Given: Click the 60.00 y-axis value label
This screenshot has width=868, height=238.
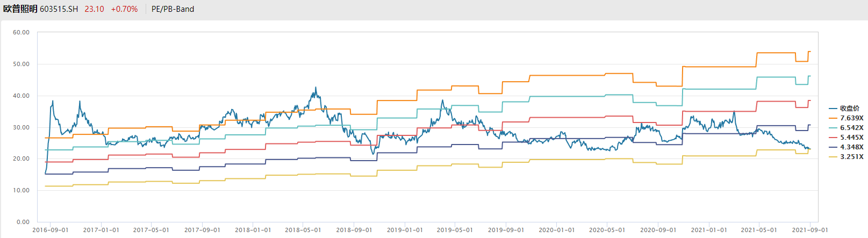Looking at the screenshot, I should (x=21, y=32).
